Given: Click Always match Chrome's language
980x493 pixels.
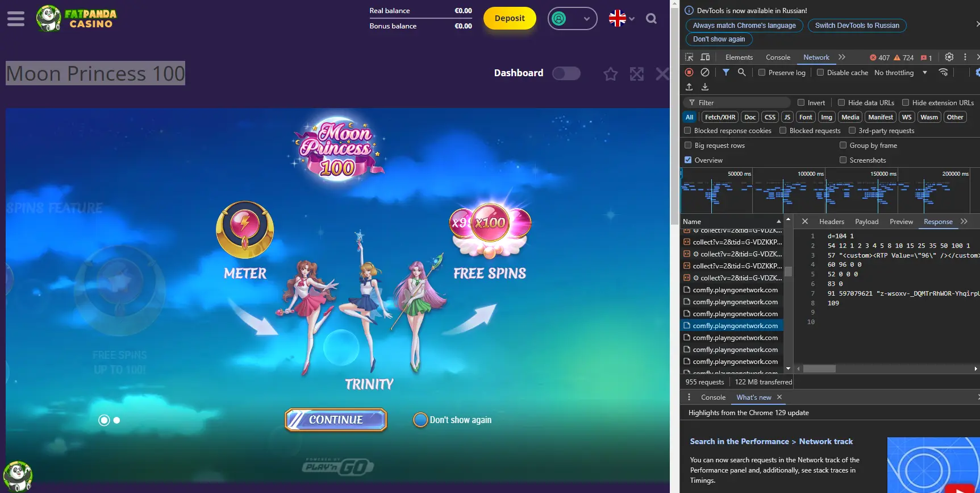Looking at the screenshot, I should (x=744, y=26).
